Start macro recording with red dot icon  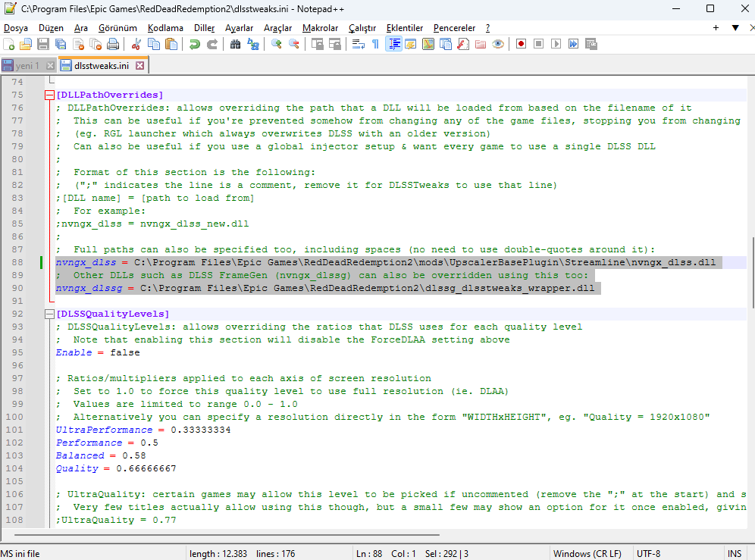pyautogui.click(x=521, y=44)
